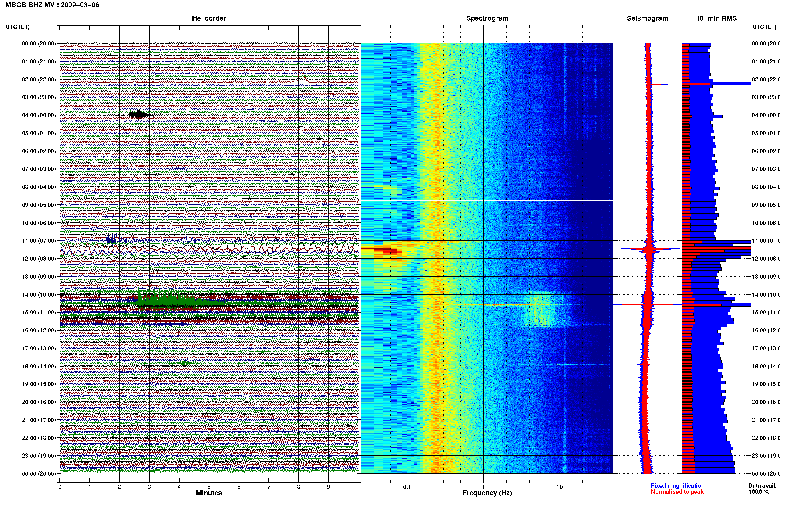Click the right-side '08:00 (04:0' time label
Image resolution: width=812 pixels, height=508 pixels.
click(x=766, y=187)
